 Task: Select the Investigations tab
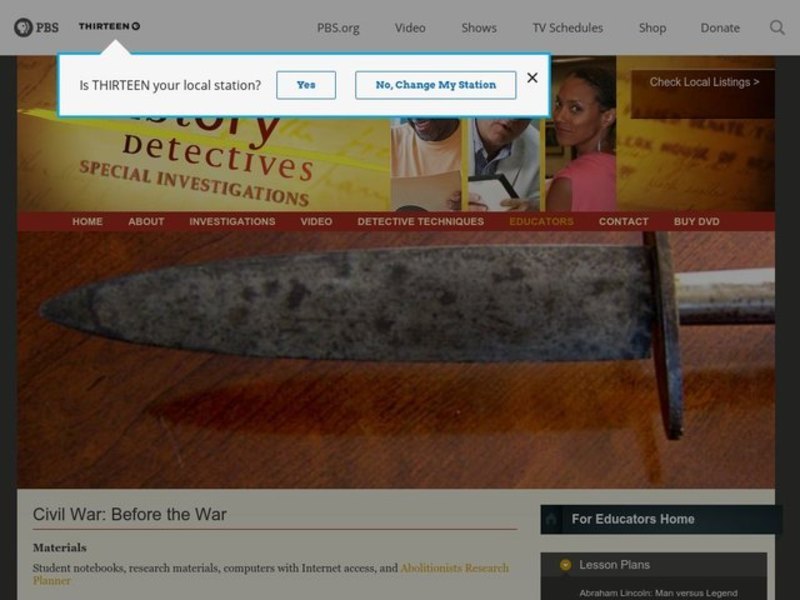click(x=232, y=222)
